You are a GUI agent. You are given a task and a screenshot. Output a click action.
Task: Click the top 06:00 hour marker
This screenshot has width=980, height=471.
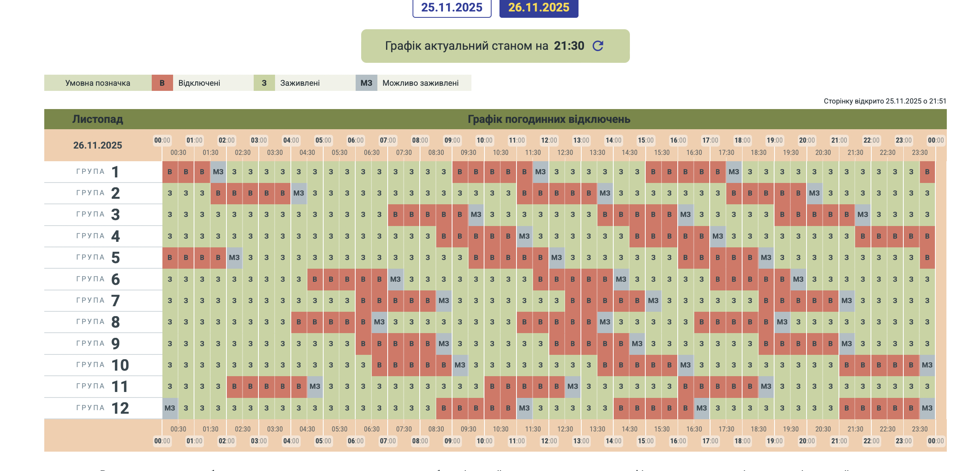[355, 140]
